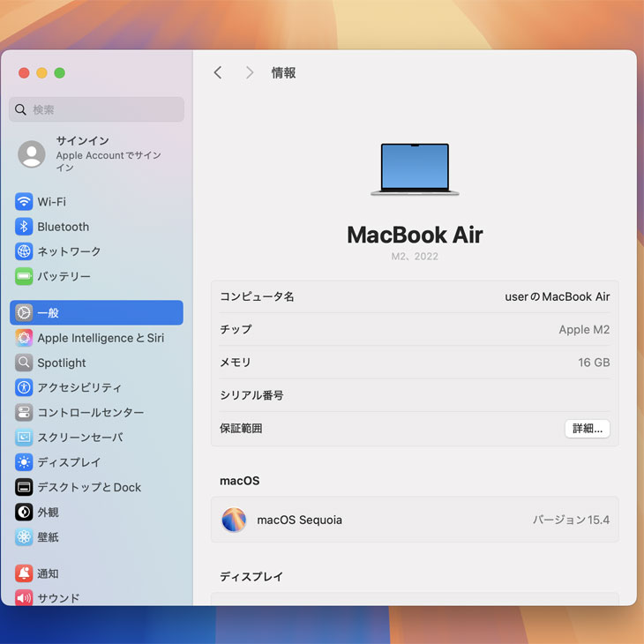
Task: Select ネットワーク label in sidebar
Action: [x=69, y=251]
